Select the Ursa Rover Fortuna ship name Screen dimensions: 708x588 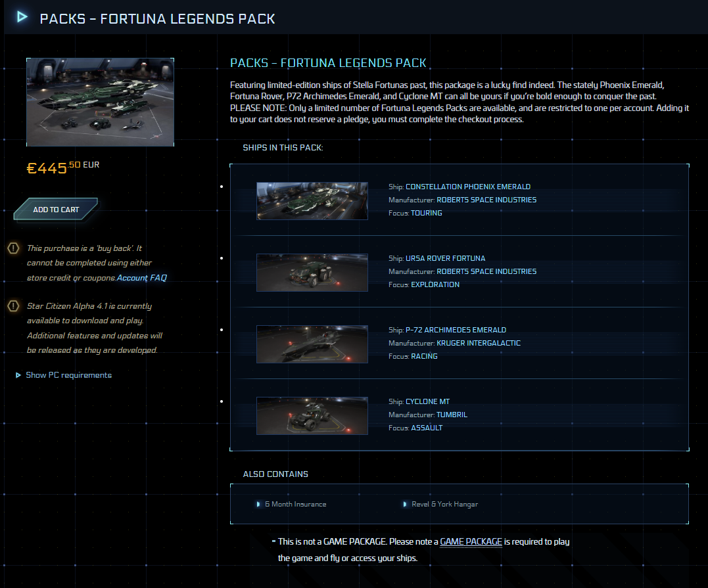pos(445,258)
